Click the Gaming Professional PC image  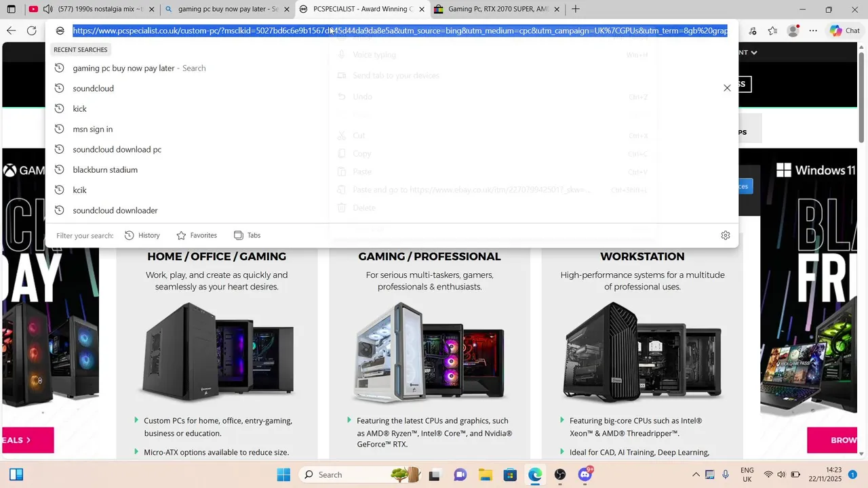click(x=429, y=352)
